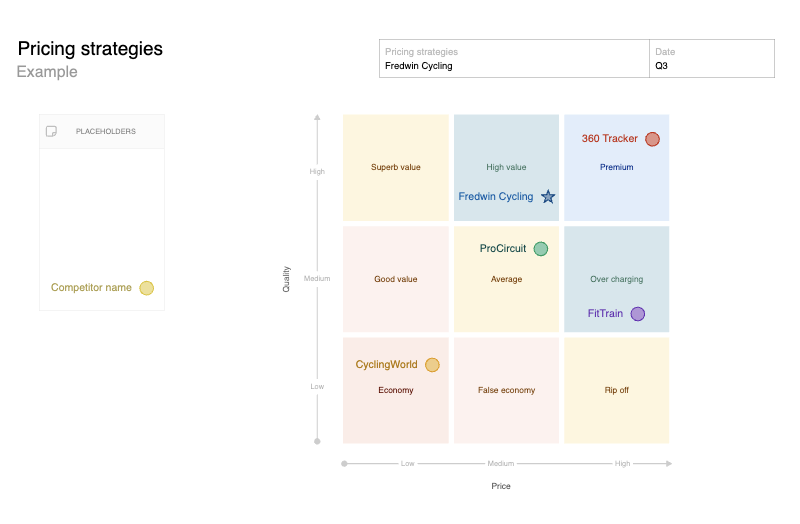The image size is (800, 524).
Task: Click the Quality axis top arrowhead
Action: (x=317, y=118)
